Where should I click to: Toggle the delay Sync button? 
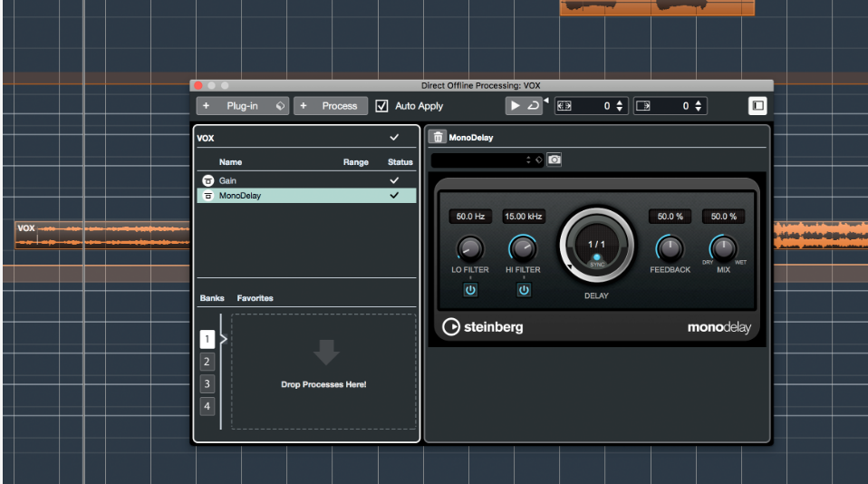pyautogui.click(x=597, y=259)
